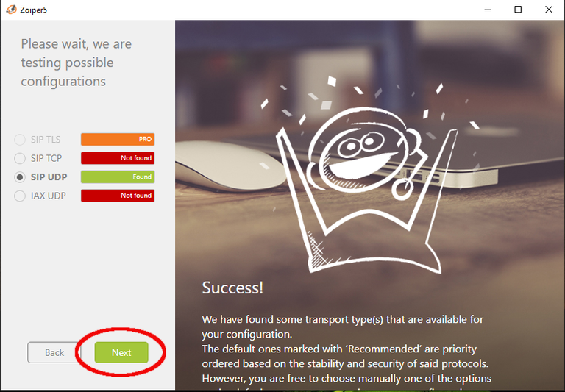Click the orange PRO badge

coord(118,140)
